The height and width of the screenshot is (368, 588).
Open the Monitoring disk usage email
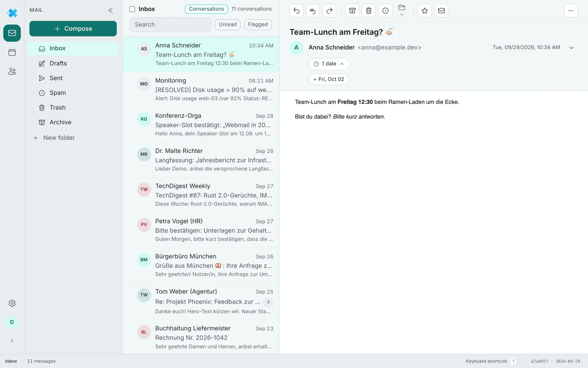coord(201,90)
